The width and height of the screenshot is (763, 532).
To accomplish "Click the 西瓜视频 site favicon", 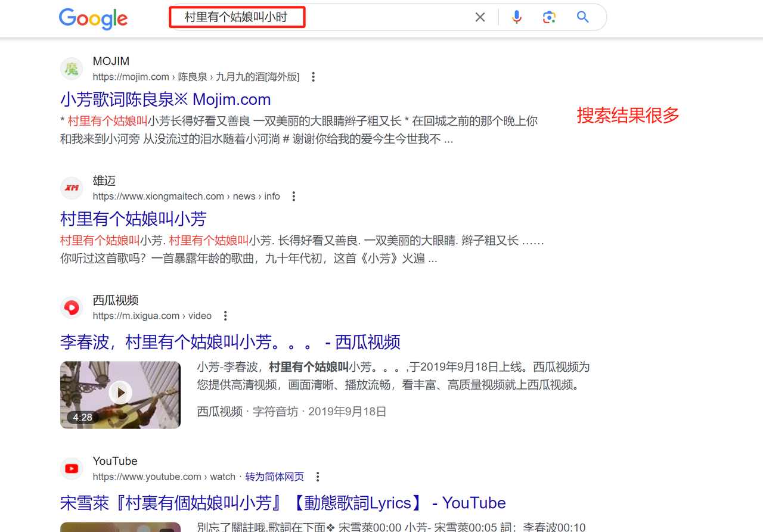I will click(x=72, y=308).
